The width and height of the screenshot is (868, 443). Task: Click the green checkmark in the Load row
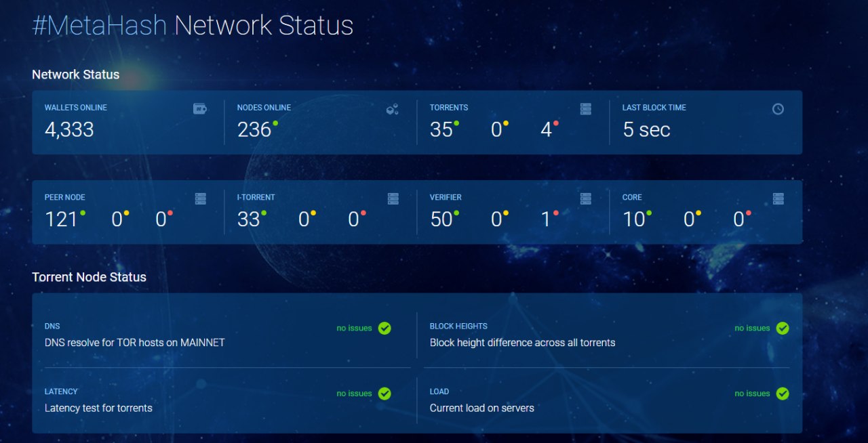tap(783, 394)
